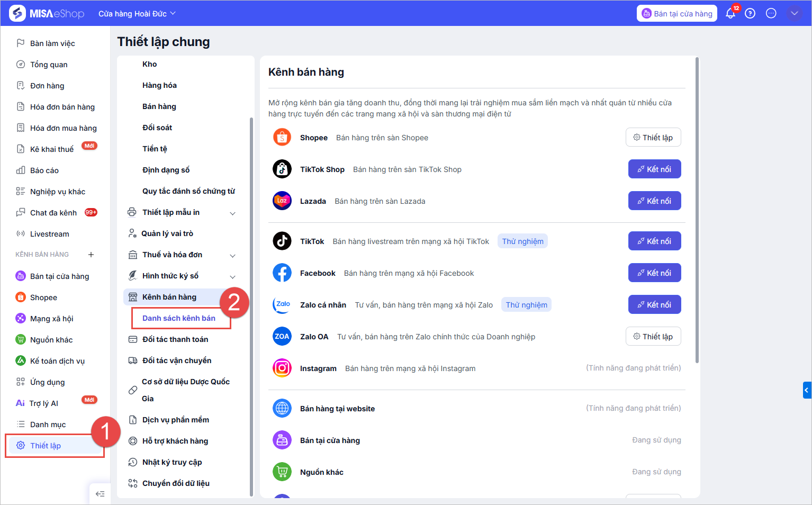812x505 pixels.
Task: Select Danh sách kênh bán submenu item
Action: click(x=179, y=318)
